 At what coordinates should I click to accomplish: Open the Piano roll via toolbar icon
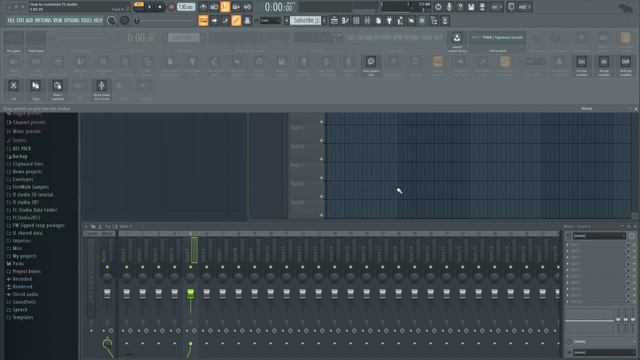[x=345, y=20]
